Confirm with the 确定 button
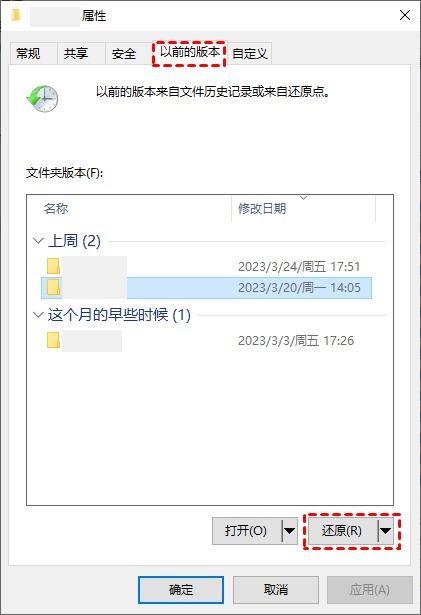Image resolution: width=421 pixels, height=615 pixels. coord(181,590)
